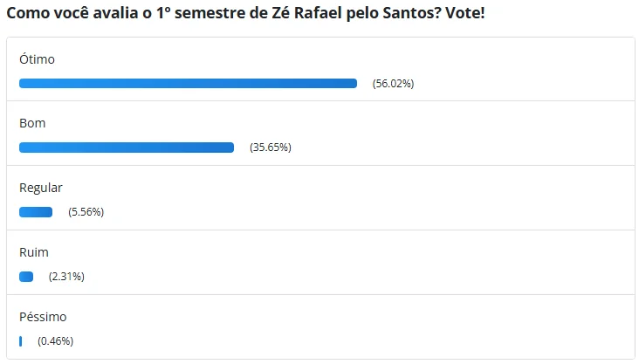Click the Bom blue progress bar

point(127,148)
